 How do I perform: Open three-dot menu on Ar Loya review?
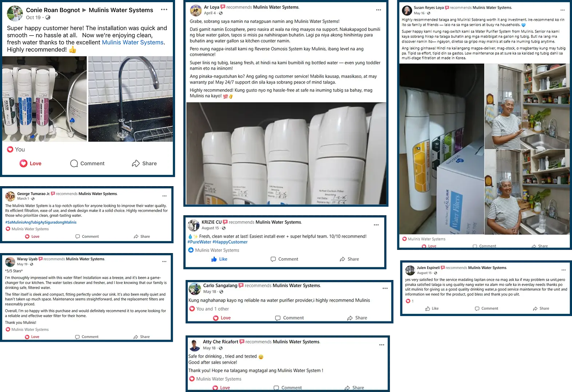pyautogui.click(x=378, y=10)
